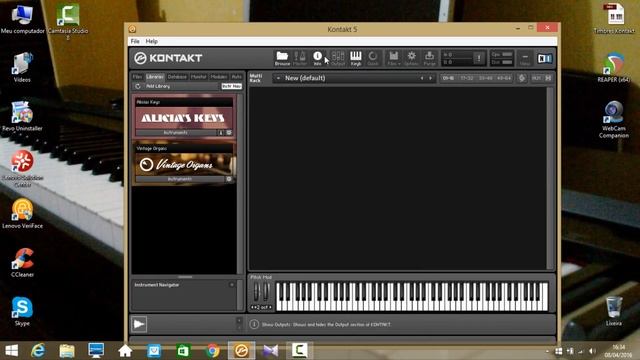The width and height of the screenshot is (640, 360).
Task: Show the Output section
Action: (x=338, y=58)
